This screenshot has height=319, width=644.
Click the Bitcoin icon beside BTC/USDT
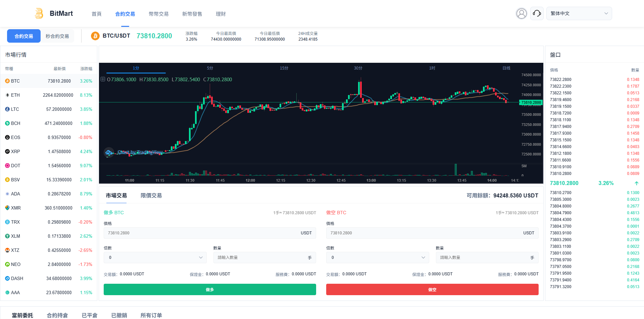(x=95, y=36)
